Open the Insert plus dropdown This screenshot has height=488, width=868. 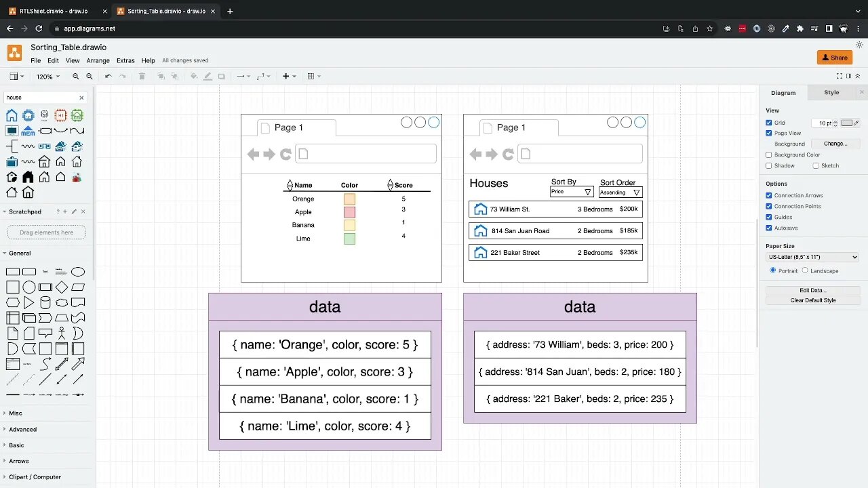coord(289,77)
